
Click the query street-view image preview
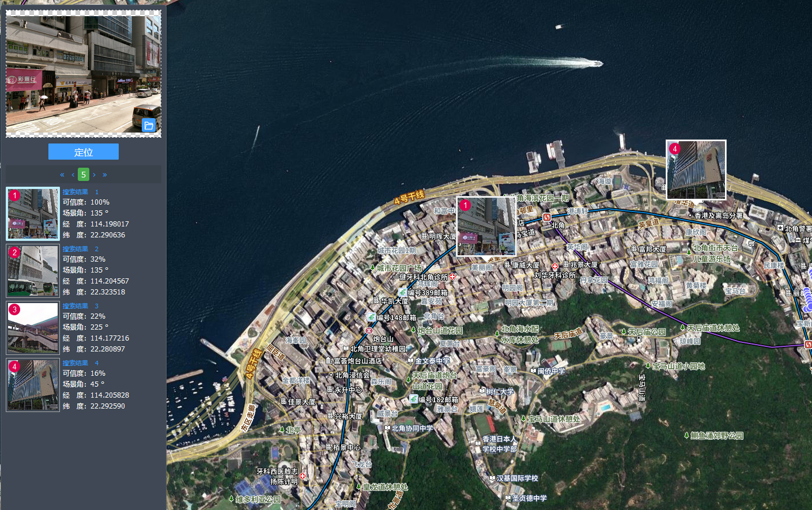click(84, 74)
